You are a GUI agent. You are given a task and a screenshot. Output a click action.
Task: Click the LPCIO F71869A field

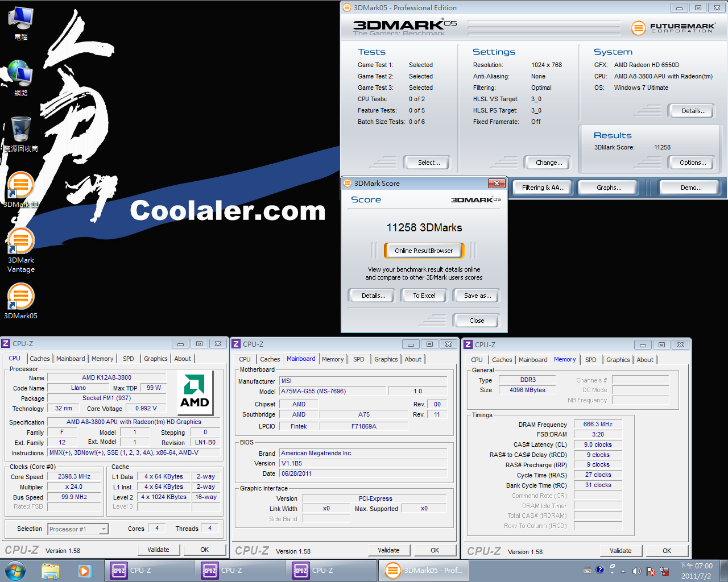[x=363, y=426]
